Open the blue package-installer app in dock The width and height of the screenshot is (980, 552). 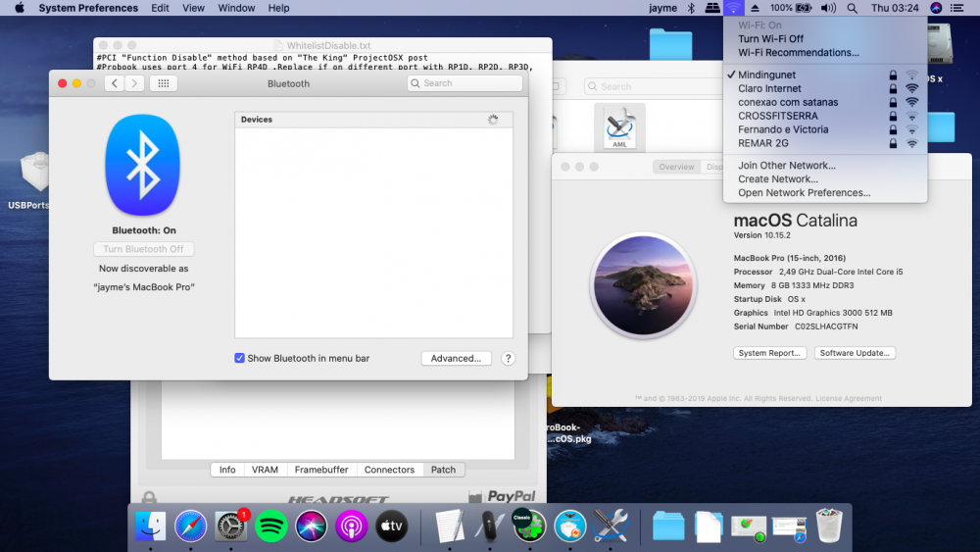pos(570,527)
